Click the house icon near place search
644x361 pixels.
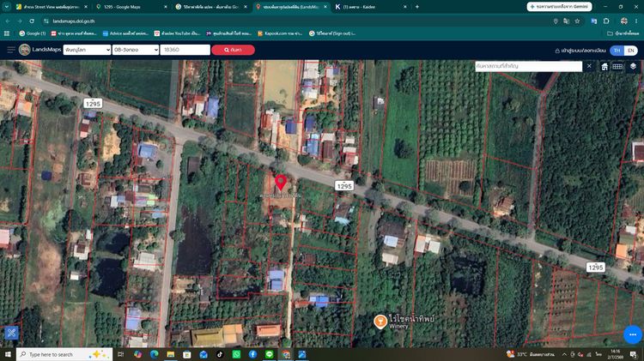tap(605, 67)
